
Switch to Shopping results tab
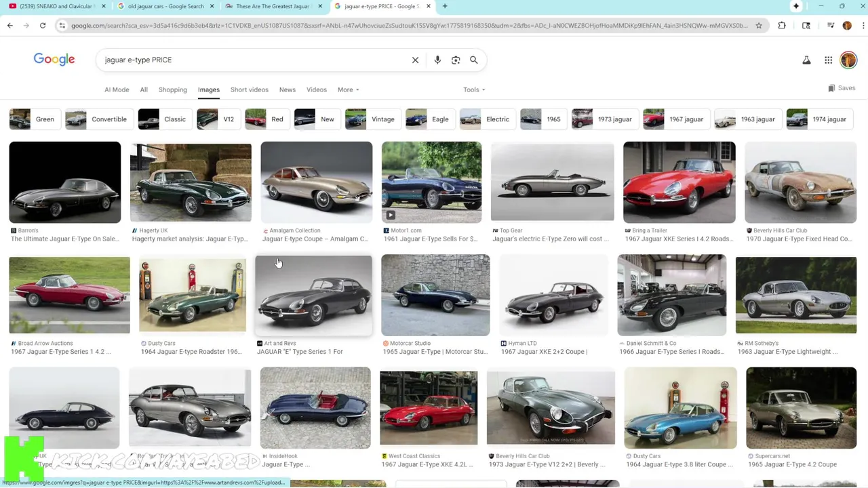tap(173, 89)
